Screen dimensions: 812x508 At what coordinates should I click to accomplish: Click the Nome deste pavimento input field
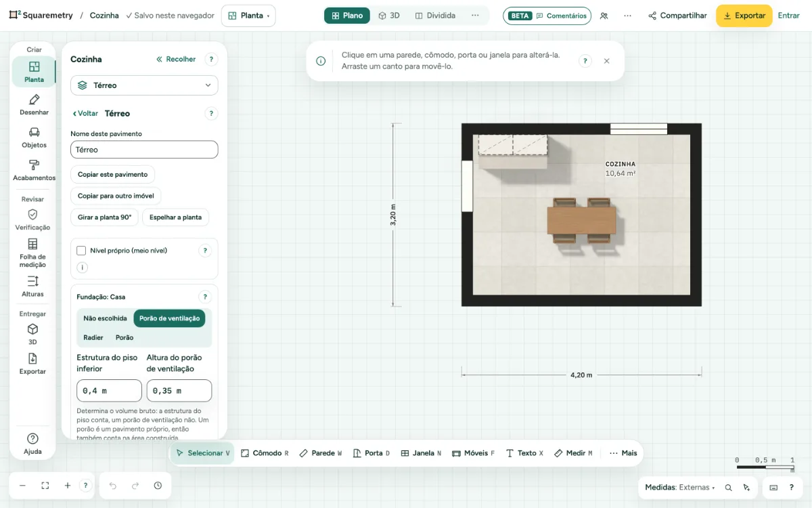pyautogui.click(x=144, y=150)
